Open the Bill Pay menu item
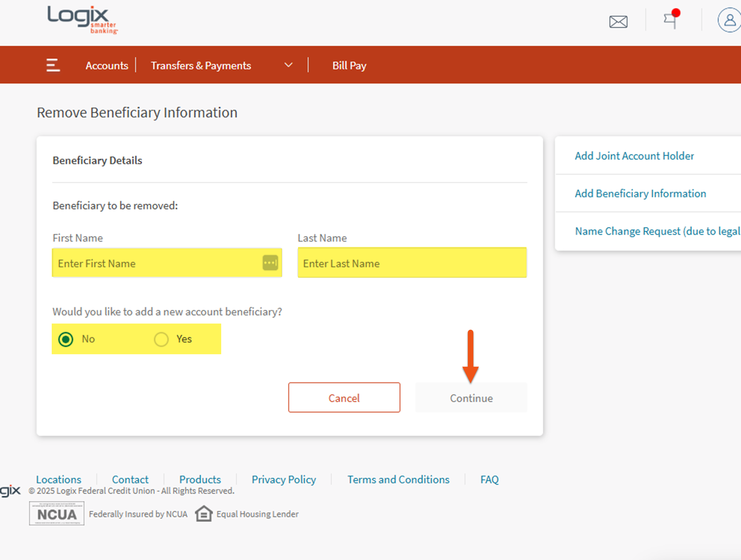The image size is (741, 560). coord(349,65)
